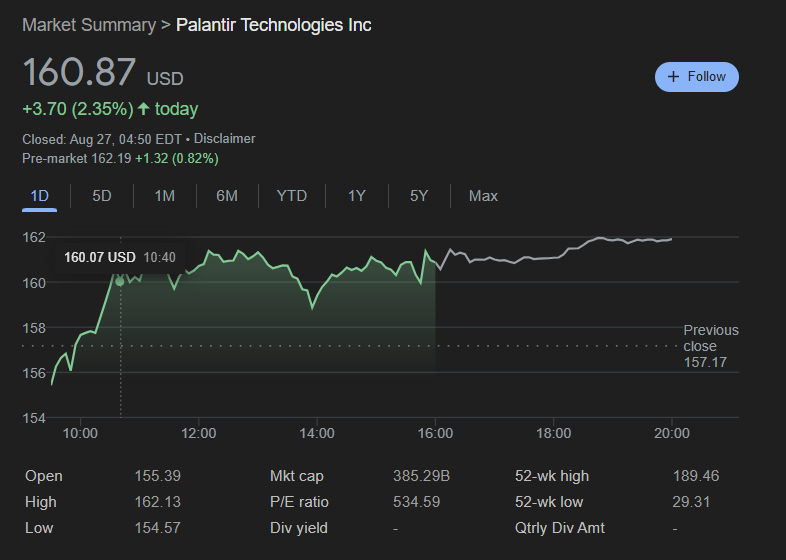Screen dimensions: 786x560
Task: Show the 5Y chart range
Action: pyautogui.click(x=419, y=196)
